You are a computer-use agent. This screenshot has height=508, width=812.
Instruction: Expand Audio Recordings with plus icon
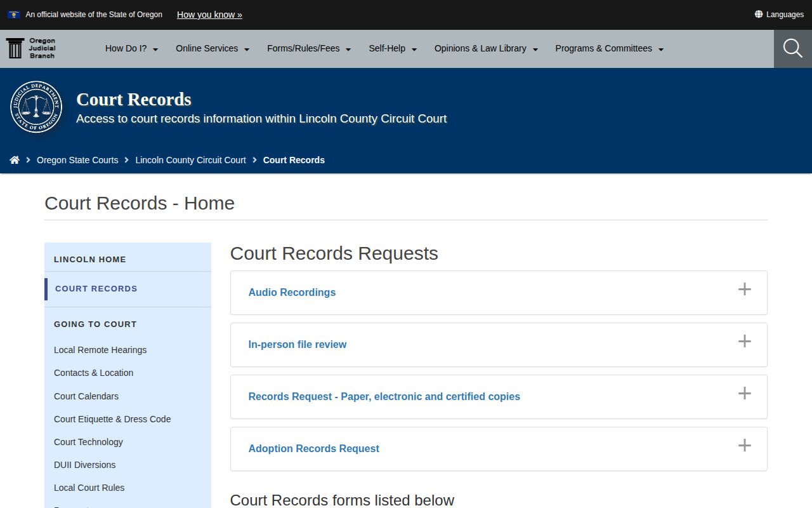point(745,289)
